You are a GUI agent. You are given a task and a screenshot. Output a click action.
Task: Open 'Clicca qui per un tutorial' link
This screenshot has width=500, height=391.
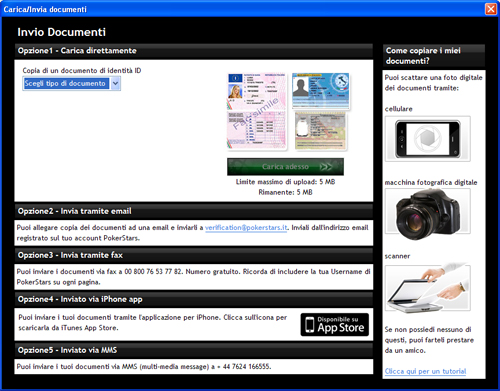(425, 371)
